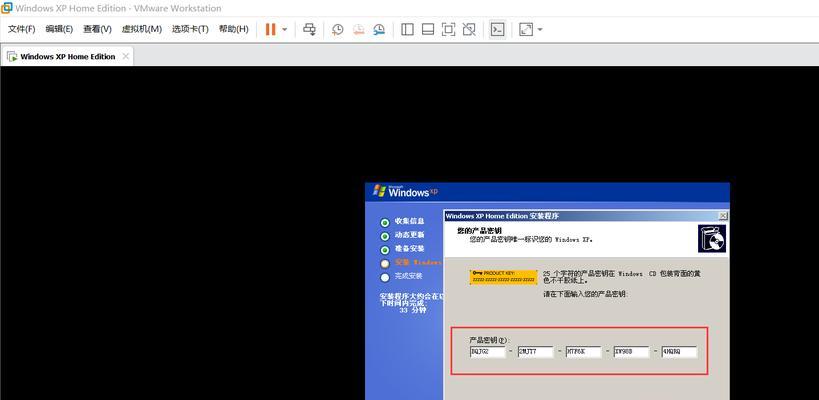Enter full screen mode icon
Viewport: 819px width, 400px height.
pos(448,29)
